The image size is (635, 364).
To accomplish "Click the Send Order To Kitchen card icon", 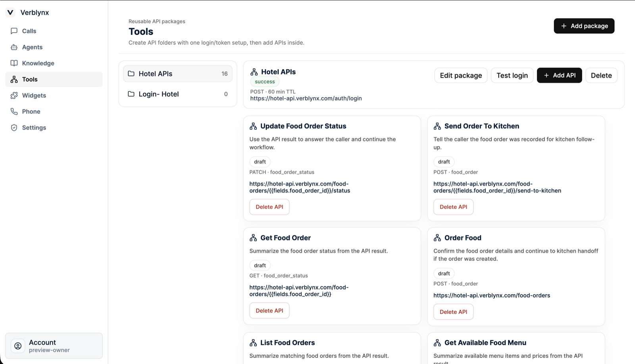I will pyautogui.click(x=437, y=126).
